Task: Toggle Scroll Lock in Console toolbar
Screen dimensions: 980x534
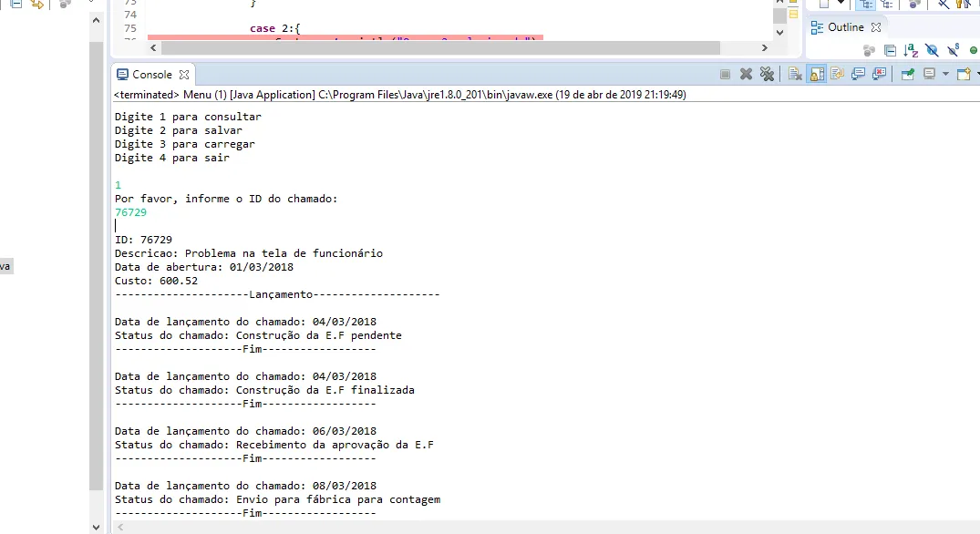Action: point(817,75)
